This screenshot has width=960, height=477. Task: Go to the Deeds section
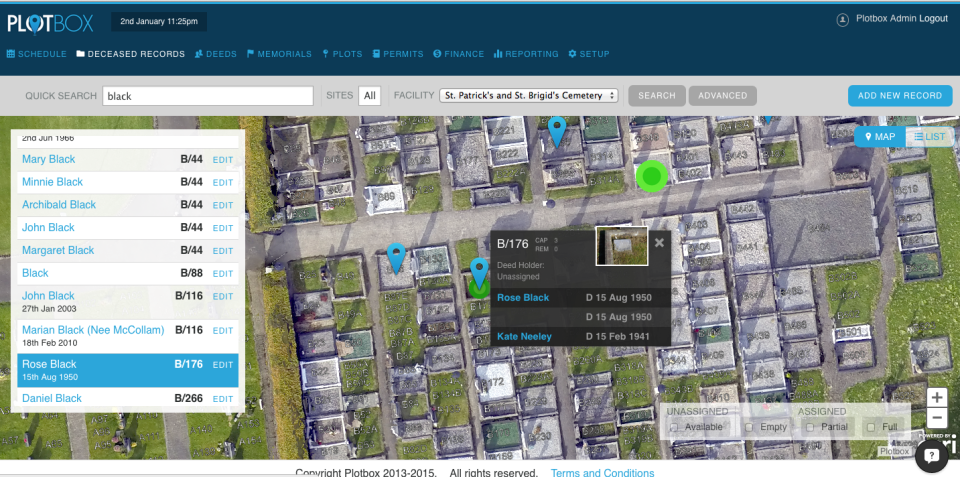216,54
